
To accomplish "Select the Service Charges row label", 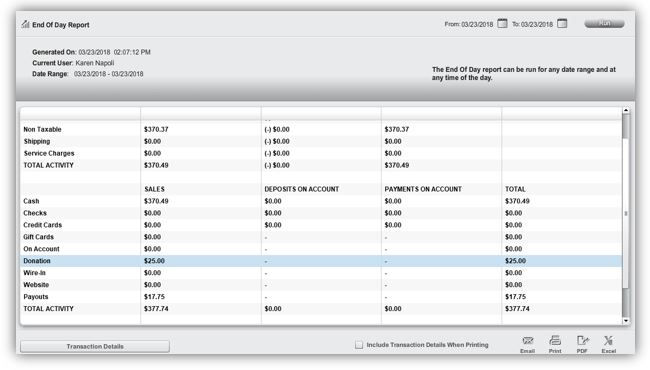I will pyautogui.click(x=49, y=153).
